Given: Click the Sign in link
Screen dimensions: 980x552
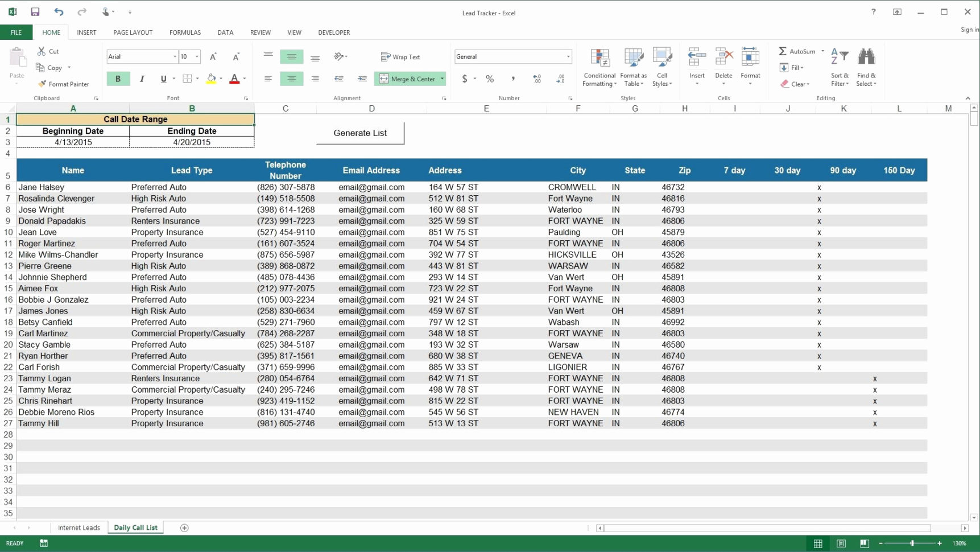Looking at the screenshot, I should [968, 29].
